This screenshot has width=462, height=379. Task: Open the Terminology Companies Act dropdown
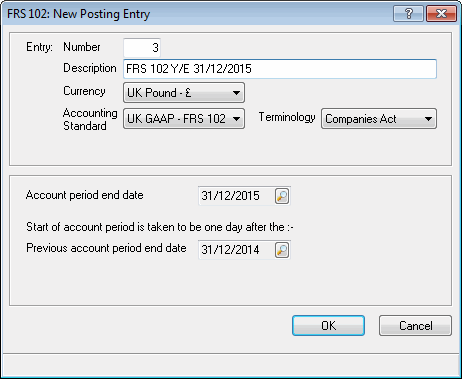(x=379, y=119)
